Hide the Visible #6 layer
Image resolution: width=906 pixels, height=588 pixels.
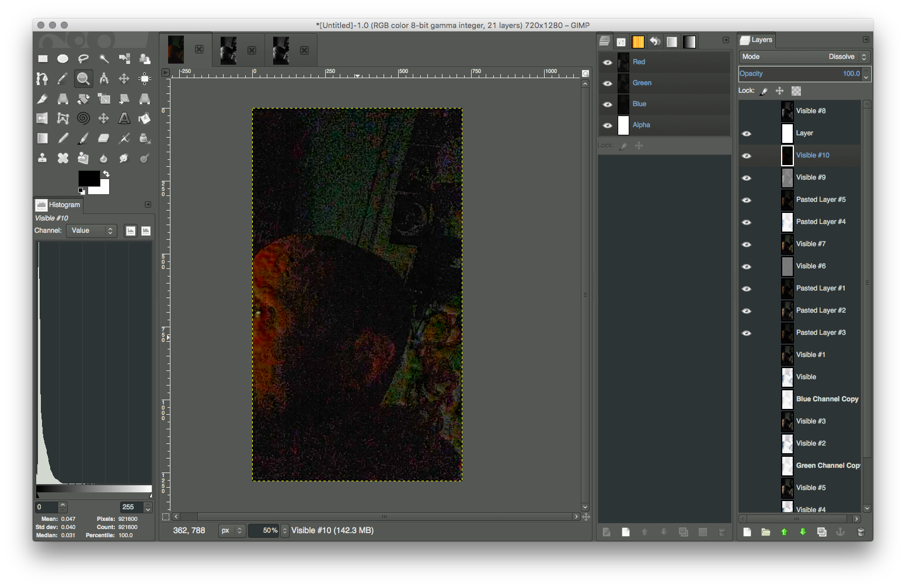point(747,267)
